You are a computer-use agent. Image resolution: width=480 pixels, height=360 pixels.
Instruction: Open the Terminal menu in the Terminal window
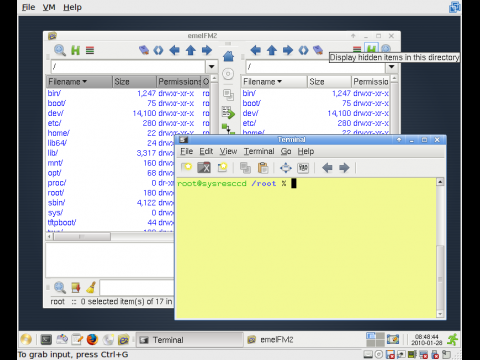259,151
